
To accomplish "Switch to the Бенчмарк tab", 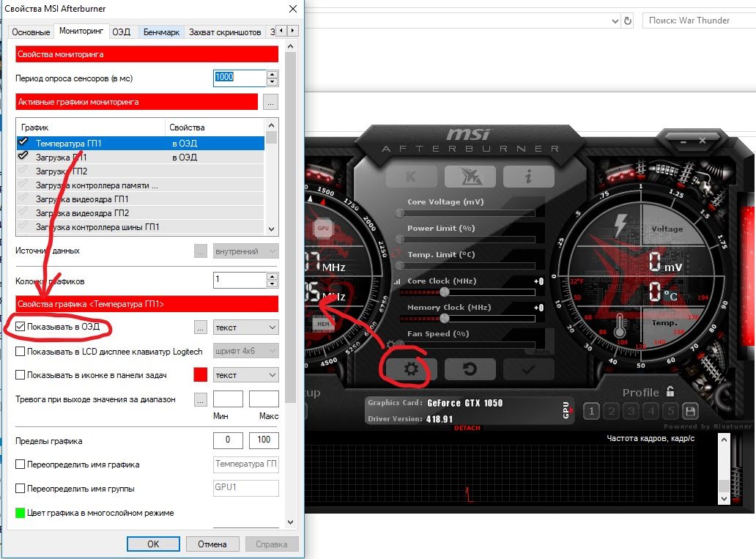I will (161, 32).
